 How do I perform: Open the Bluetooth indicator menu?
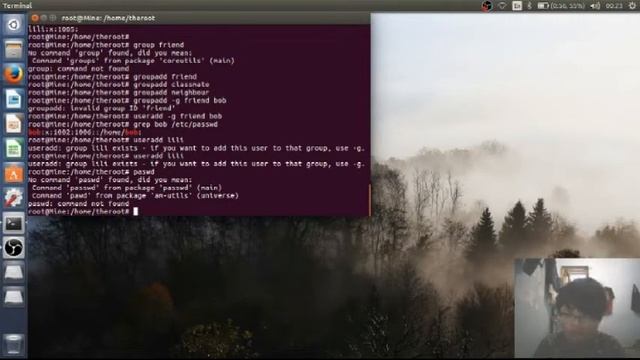tap(529, 6)
